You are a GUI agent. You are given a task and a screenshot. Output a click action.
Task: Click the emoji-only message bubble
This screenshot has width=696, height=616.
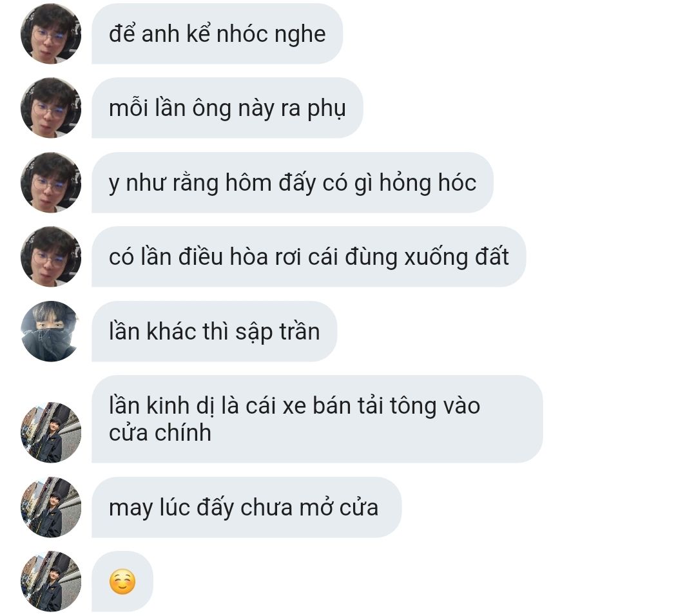pos(122,581)
